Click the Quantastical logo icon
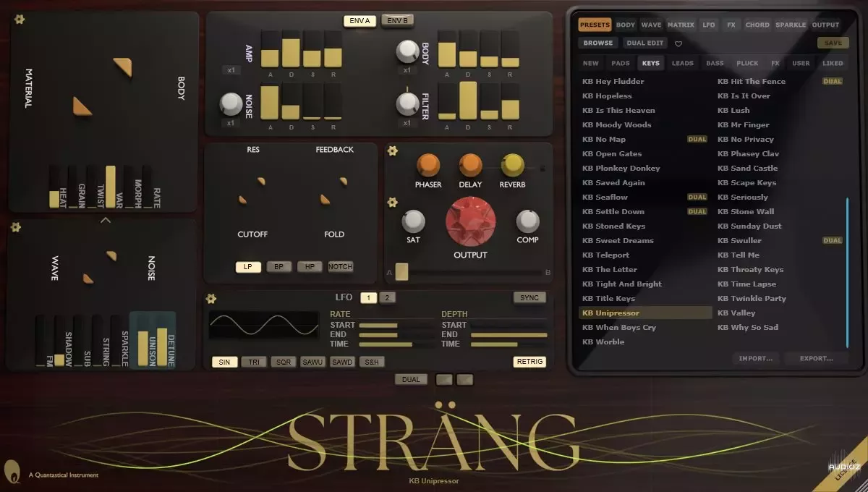This screenshot has width=868, height=492. coord(12,471)
